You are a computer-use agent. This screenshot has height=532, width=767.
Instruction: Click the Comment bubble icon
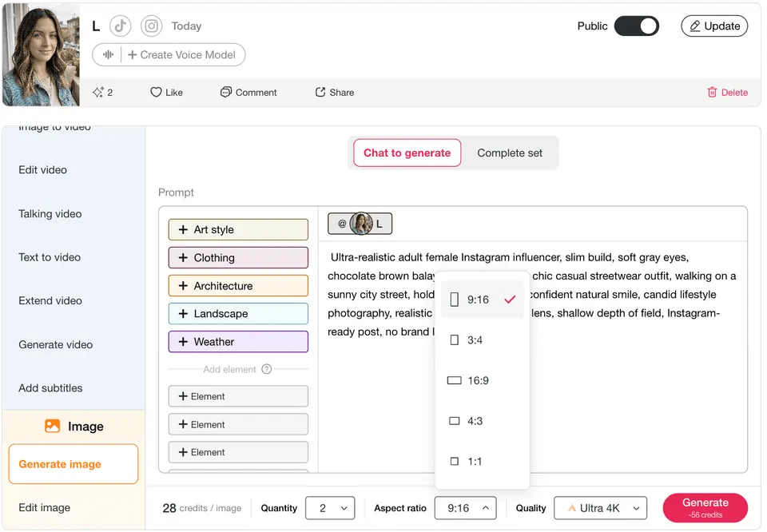click(225, 92)
